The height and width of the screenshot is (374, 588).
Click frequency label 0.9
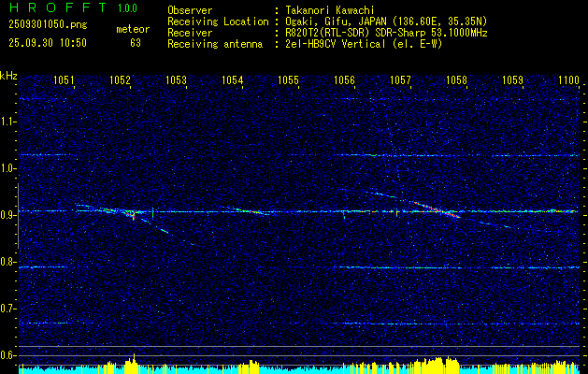(x=7, y=215)
